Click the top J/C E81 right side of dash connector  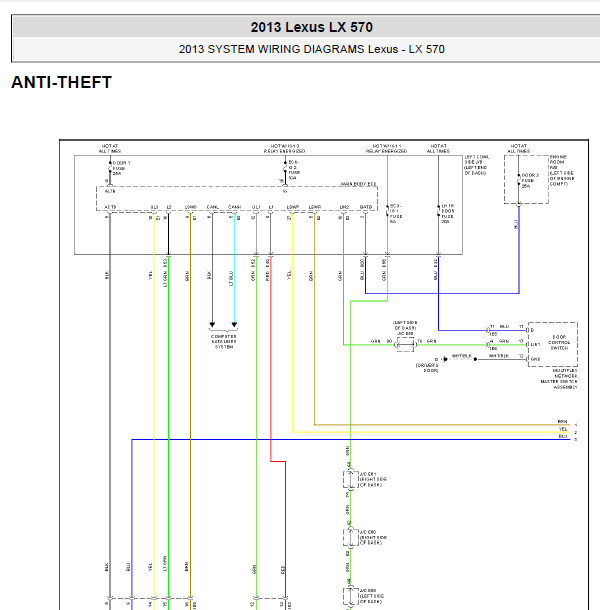click(x=349, y=480)
